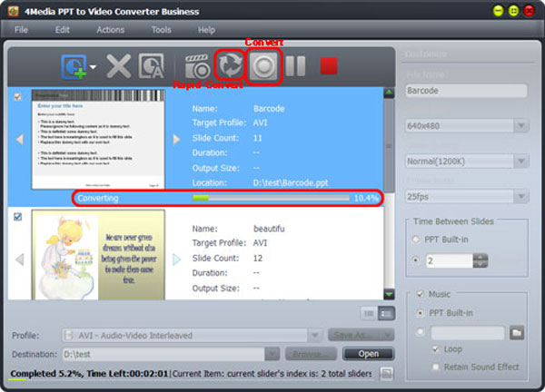545x392 pixels.
Task: Select the PPT Built-in music radio button
Action: click(421, 313)
